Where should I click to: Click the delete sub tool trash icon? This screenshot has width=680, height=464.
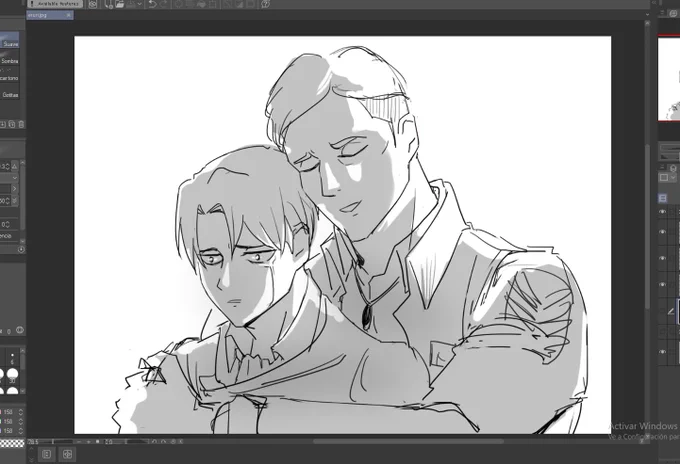click(21, 124)
